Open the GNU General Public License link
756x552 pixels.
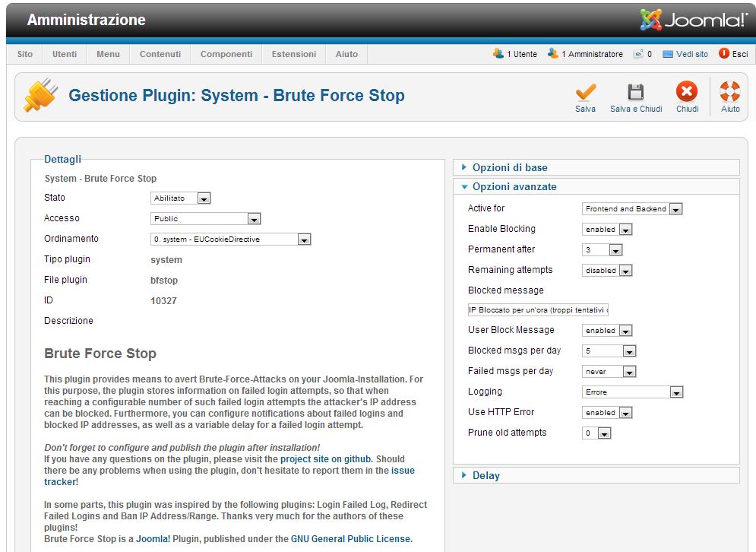(x=350, y=539)
